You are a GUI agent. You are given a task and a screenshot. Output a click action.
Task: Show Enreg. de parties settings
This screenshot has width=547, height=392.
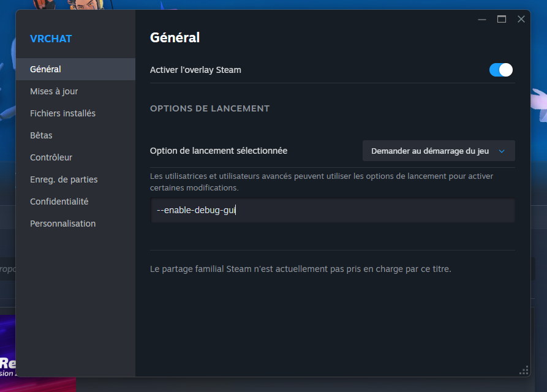pyautogui.click(x=76, y=179)
